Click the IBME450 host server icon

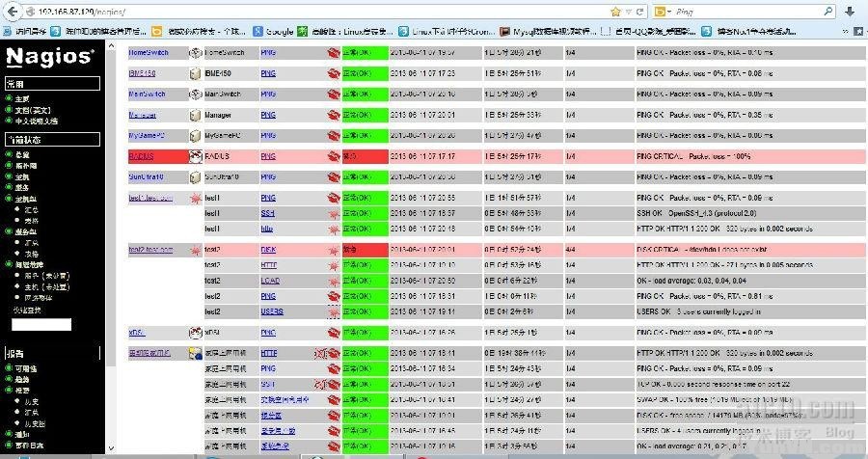(195, 73)
